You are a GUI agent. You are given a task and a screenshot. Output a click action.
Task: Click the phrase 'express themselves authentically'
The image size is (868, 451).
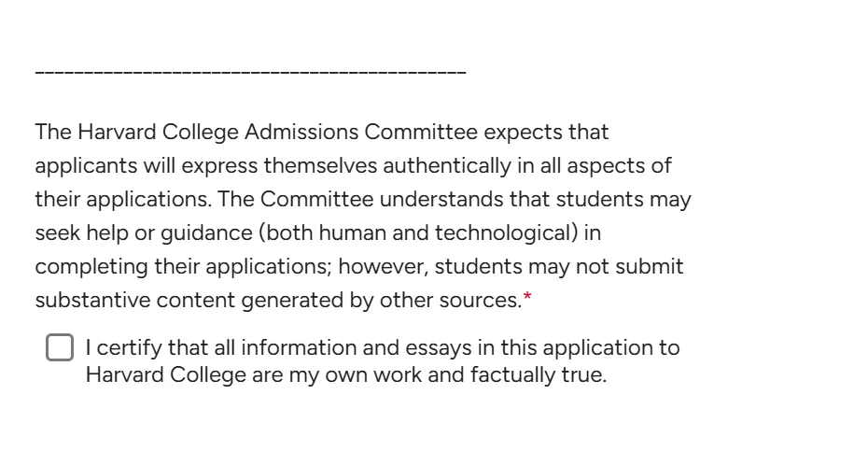[x=346, y=165]
